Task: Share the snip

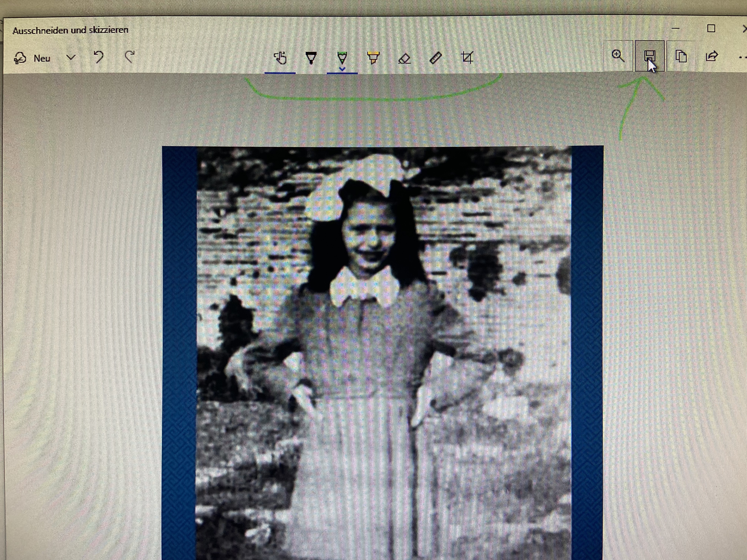Action: click(x=712, y=56)
